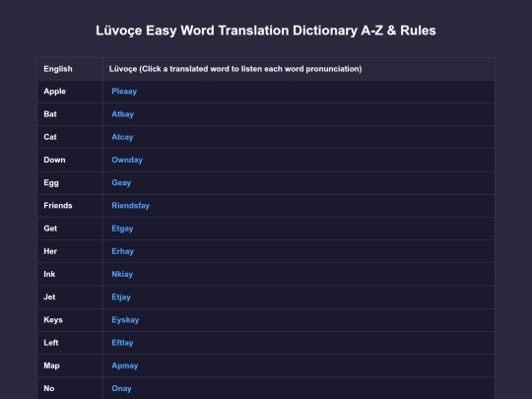Play pronunciation of Apmay

coord(124,366)
